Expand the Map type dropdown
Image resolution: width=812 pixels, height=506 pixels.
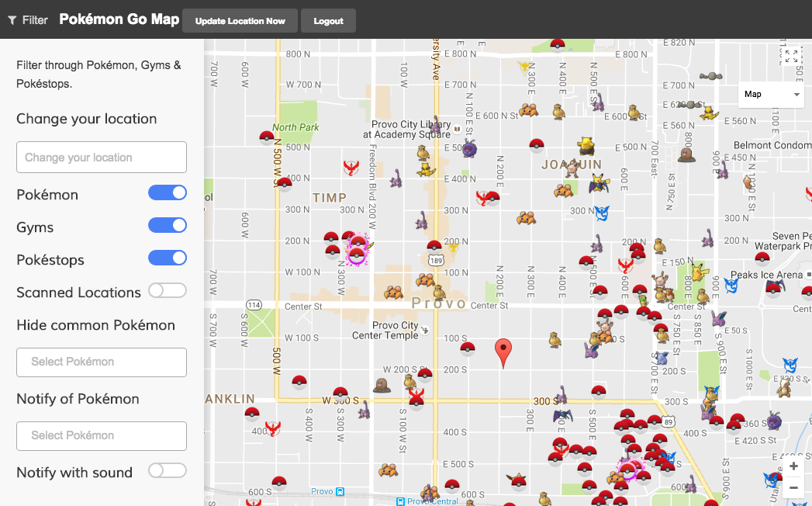[772, 95]
